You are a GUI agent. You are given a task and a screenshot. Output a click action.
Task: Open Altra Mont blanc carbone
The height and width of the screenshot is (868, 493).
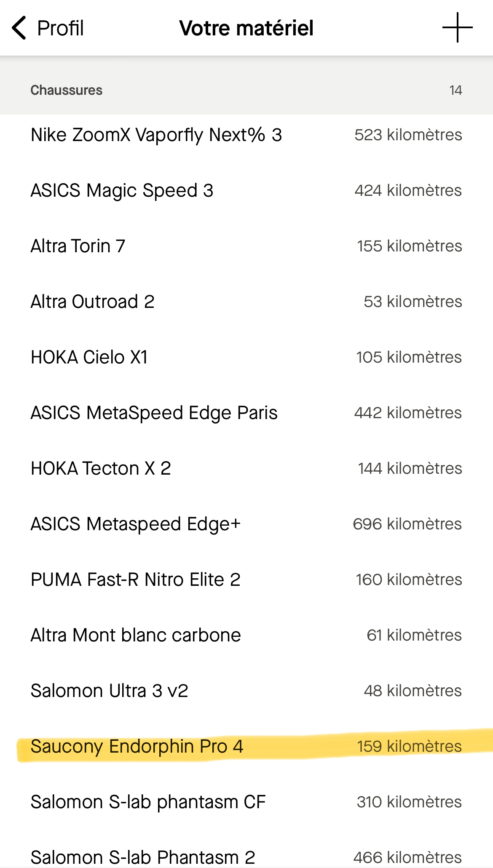[136, 636]
